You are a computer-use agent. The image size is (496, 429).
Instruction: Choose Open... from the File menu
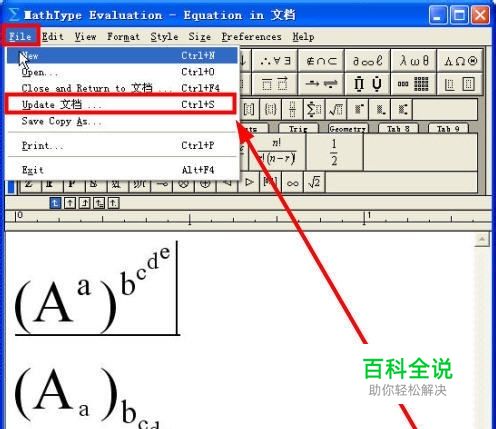pyautogui.click(x=123, y=72)
